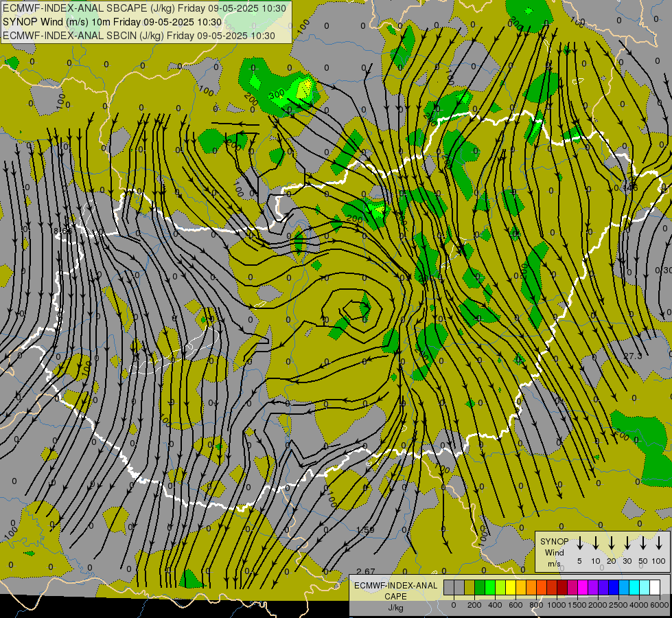The height and width of the screenshot is (618, 672).
Task: Click the '20' speed label in wind legend
Action: pyautogui.click(x=612, y=561)
